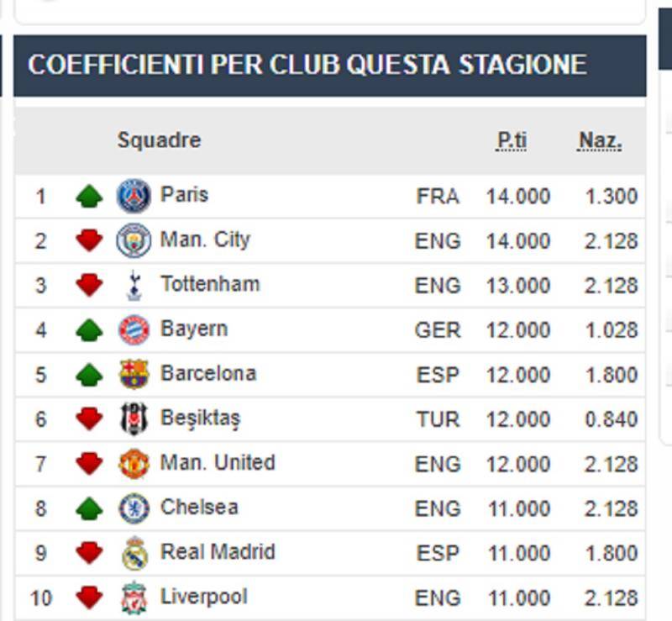Click the Naz. column header

(x=600, y=140)
